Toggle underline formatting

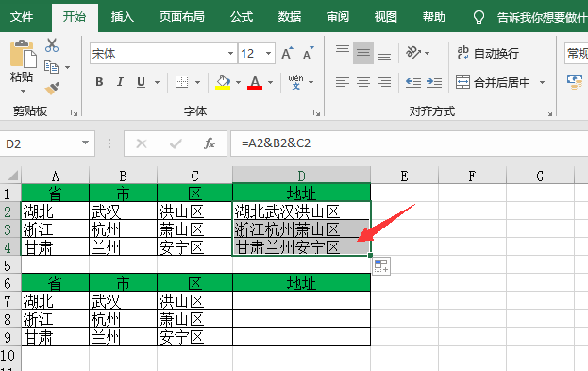(141, 82)
